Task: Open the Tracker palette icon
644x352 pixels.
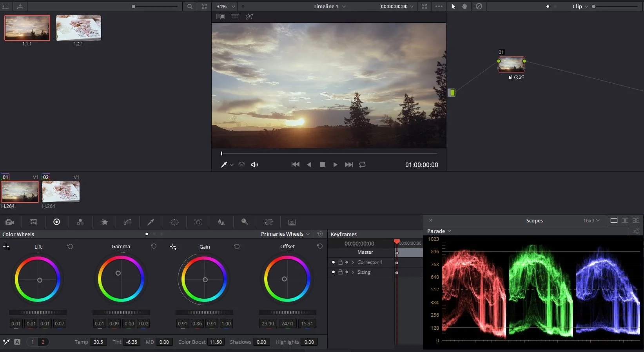Action: (198, 222)
